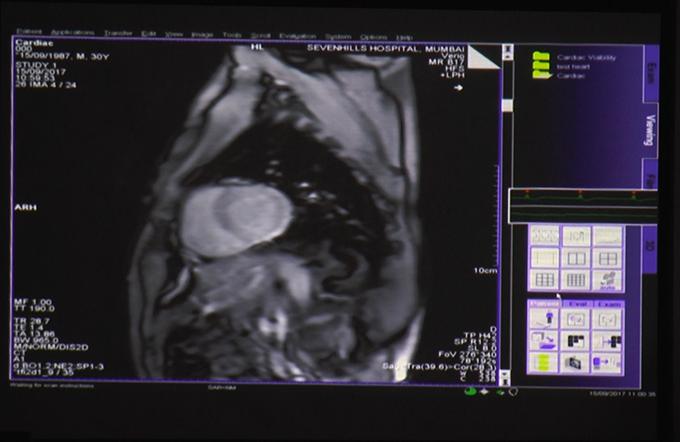Image resolution: width=680 pixels, height=442 pixels.
Task: Click the 10cm scale label
Action: click(x=485, y=271)
